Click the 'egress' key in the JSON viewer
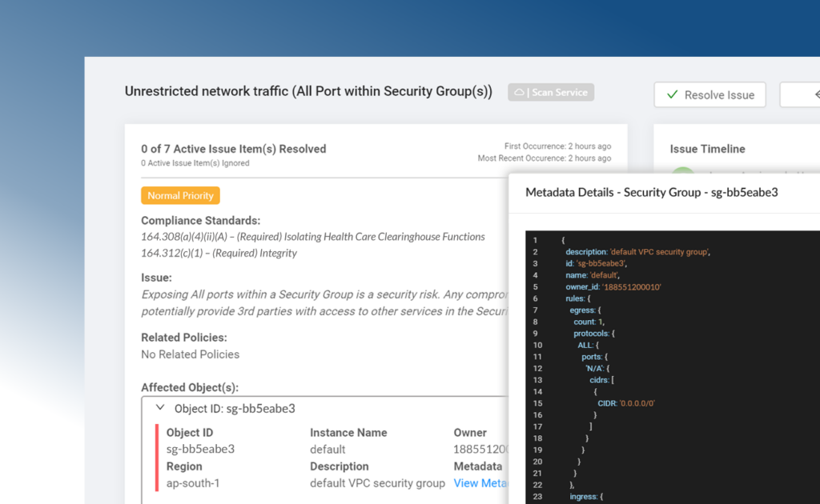Screen dimensions: 820x504 (x=585, y=310)
